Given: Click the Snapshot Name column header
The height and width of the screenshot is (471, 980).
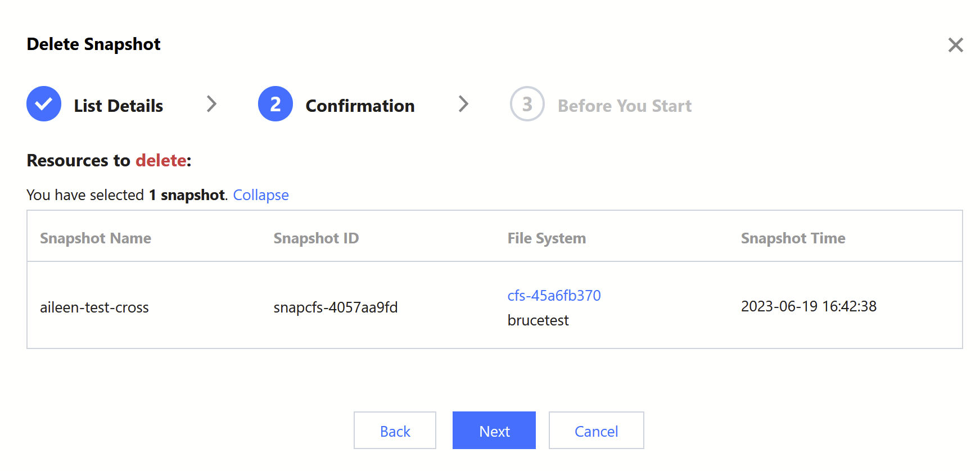Looking at the screenshot, I should (96, 238).
